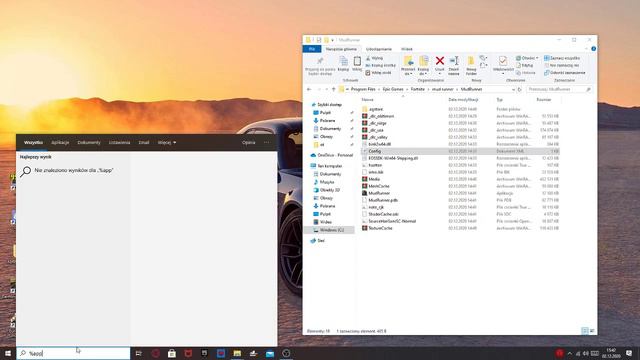Select the Dokumenty search tab
Image resolution: width=640 pixels, height=360 pixels.
click(89, 142)
